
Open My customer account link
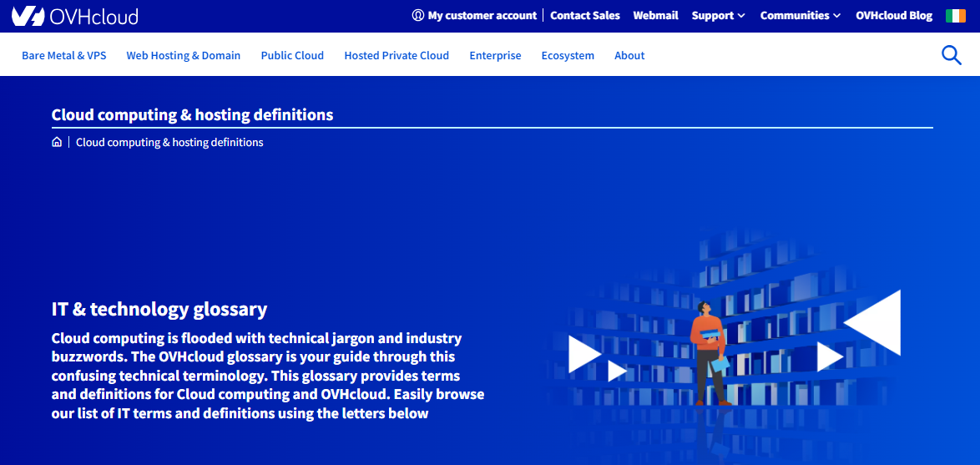(x=482, y=16)
